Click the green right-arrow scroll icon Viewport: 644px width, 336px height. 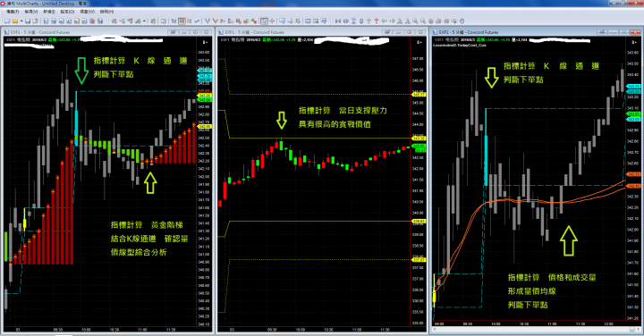click(393, 21)
